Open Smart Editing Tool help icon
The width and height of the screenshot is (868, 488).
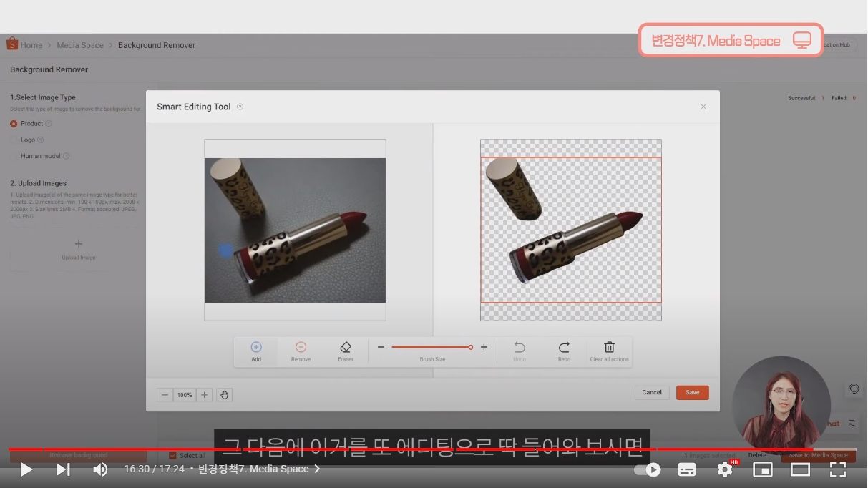click(240, 107)
